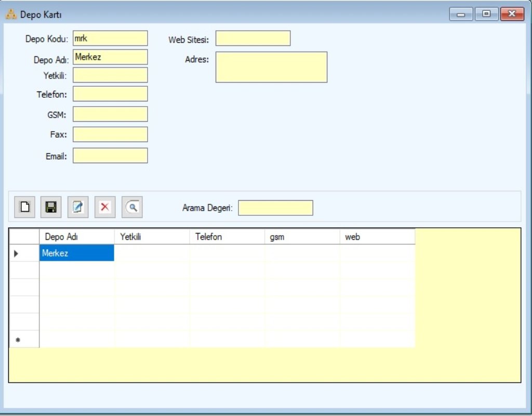Select the Merkez cell in the grid
This screenshot has width=532, height=416.
[77, 253]
